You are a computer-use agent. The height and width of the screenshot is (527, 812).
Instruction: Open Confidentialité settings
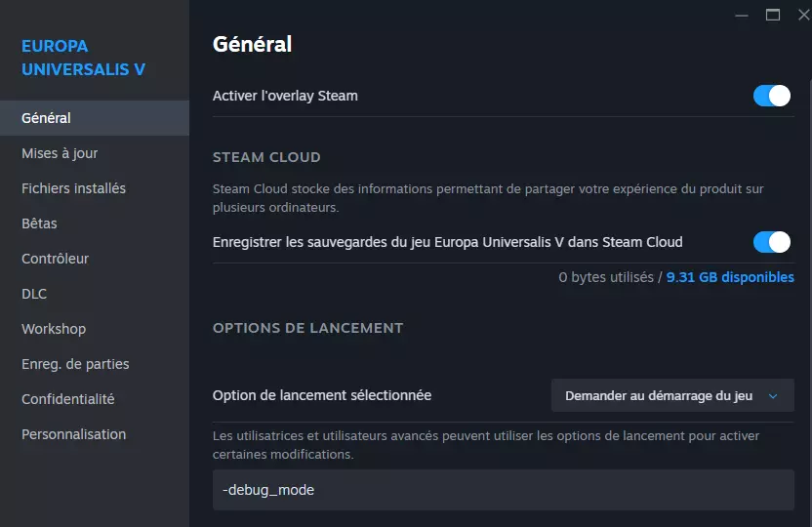(x=67, y=399)
